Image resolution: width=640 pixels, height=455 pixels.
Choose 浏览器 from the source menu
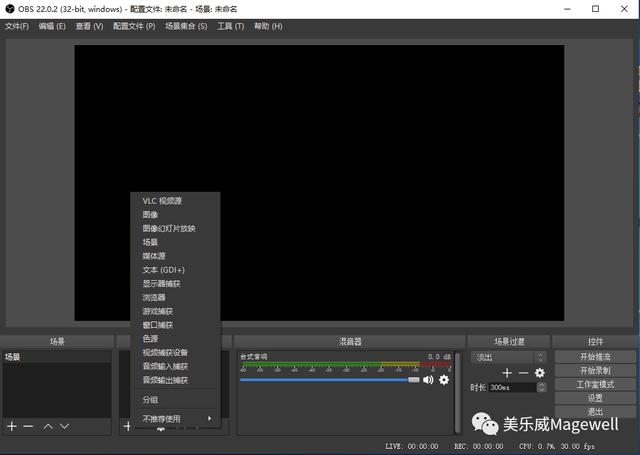tap(176, 297)
